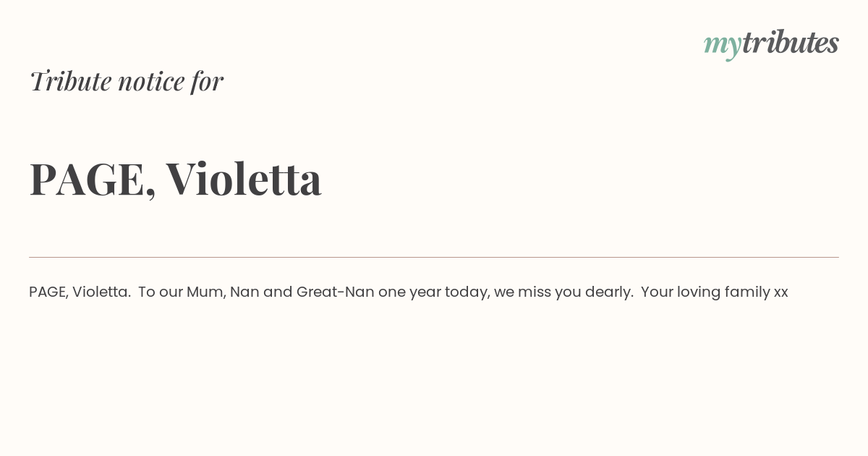Click the word "for" in the italic heading
Viewport: 868px width, 456px height.
207,81
